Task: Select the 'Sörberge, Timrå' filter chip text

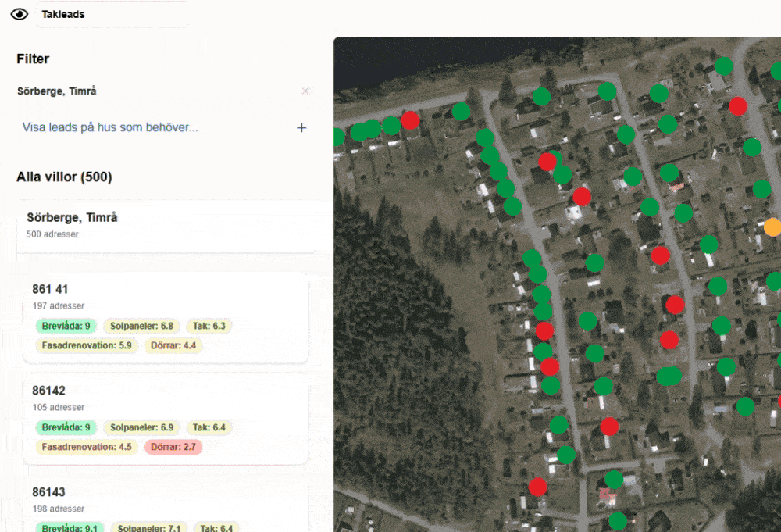Action: (57, 91)
